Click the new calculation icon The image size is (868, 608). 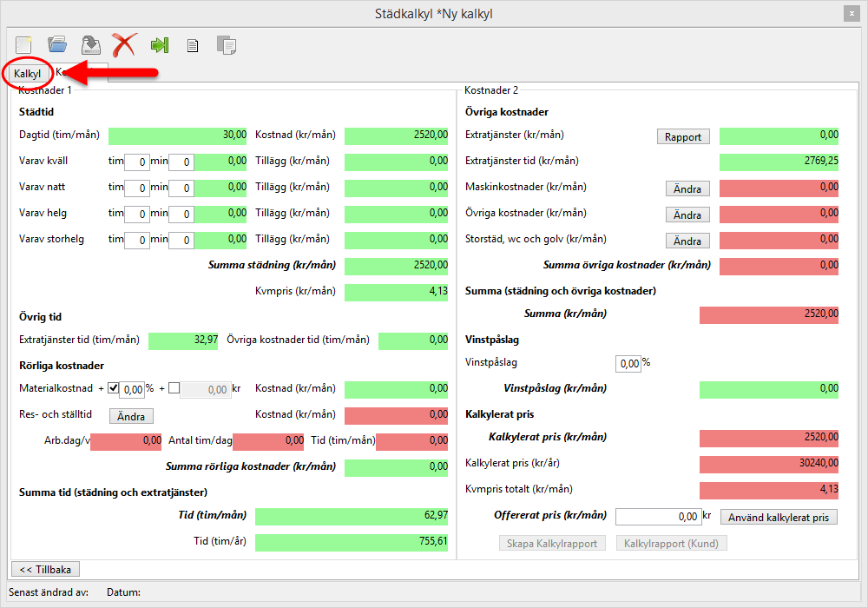(24, 44)
